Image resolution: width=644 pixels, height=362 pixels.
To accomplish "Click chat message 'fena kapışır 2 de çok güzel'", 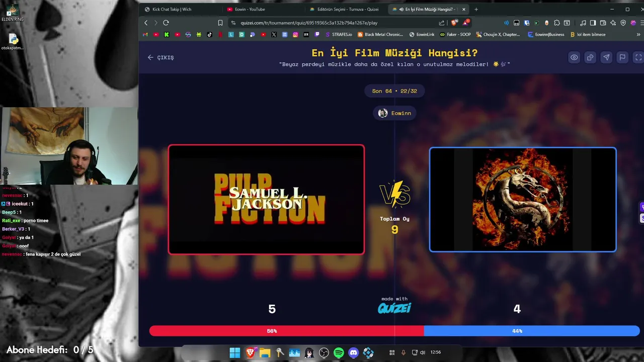I will click(52, 254).
